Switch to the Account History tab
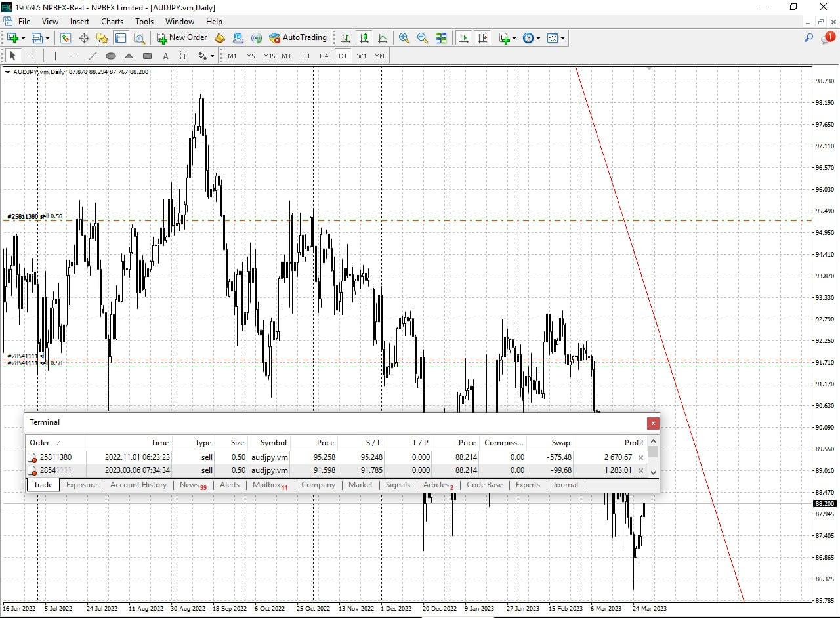Screen dimensions: 840x618 (138, 485)
